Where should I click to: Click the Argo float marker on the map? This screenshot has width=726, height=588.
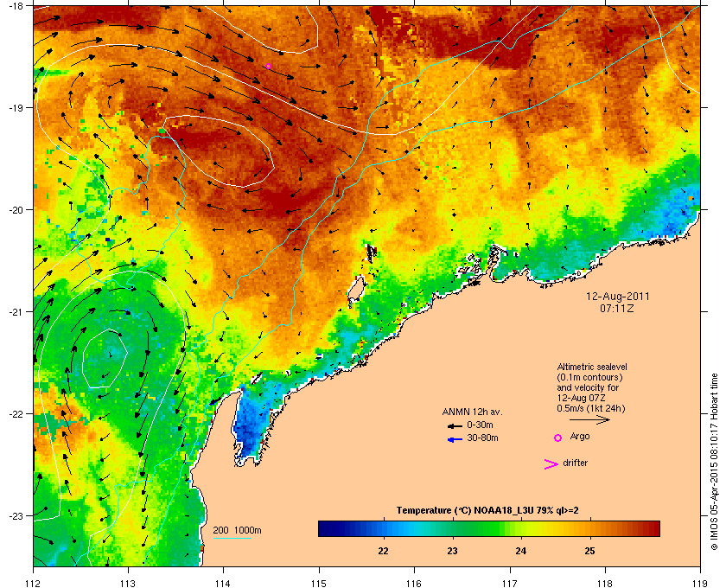pos(268,67)
